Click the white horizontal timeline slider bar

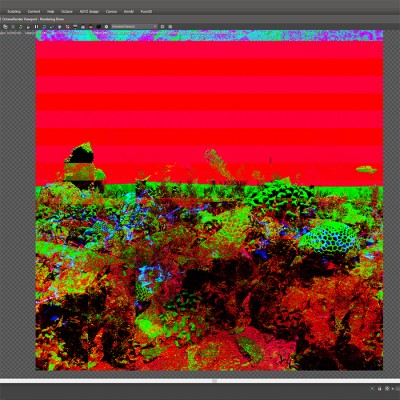[x=200, y=381]
